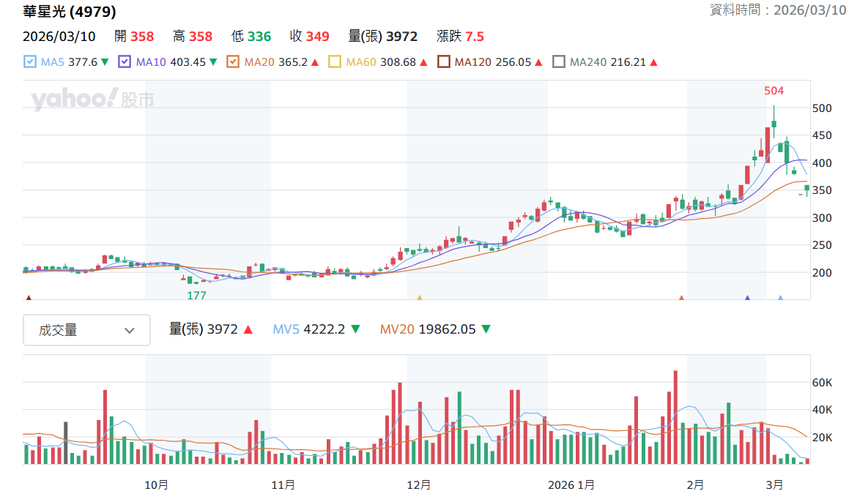The width and height of the screenshot is (868, 502).
Task: Select the yellow triangle event marker near 12月
Action: coord(420,297)
